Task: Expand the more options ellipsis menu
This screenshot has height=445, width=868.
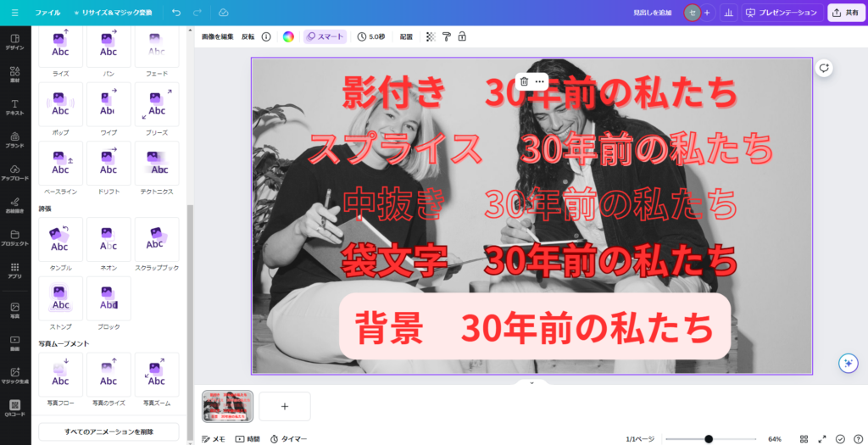Action: (540, 81)
